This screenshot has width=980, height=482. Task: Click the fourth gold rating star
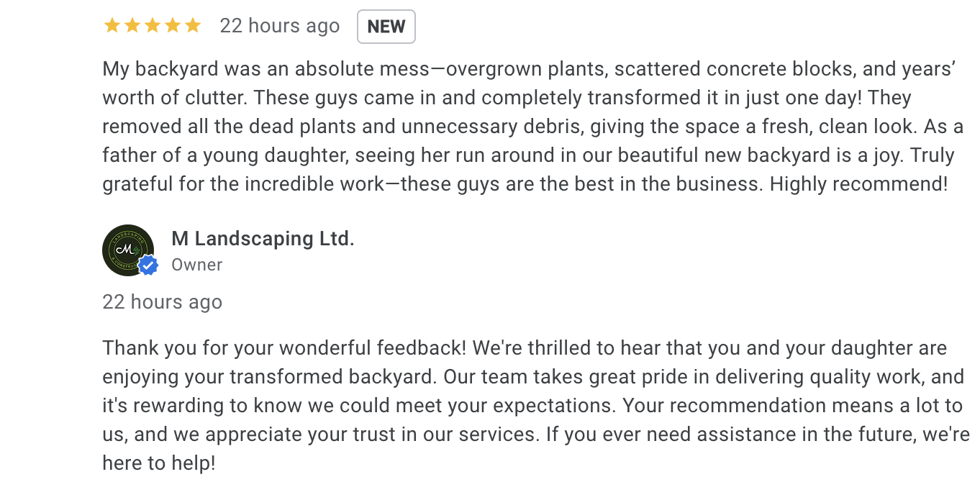coord(172,27)
